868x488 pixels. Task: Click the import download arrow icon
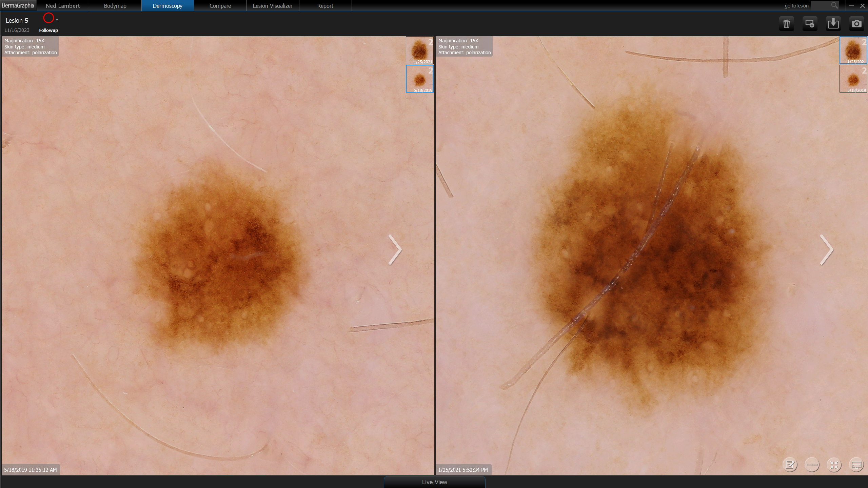pyautogui.click(x=833, y=24)
